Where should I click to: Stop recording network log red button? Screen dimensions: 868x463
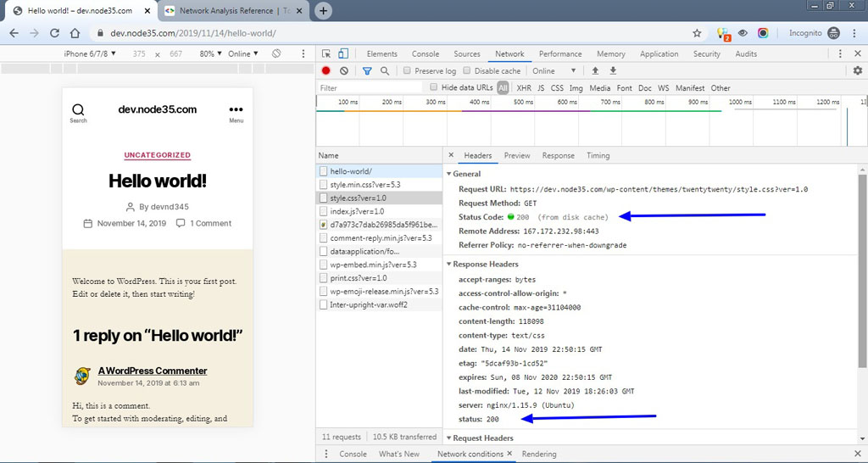coord(326,71)
